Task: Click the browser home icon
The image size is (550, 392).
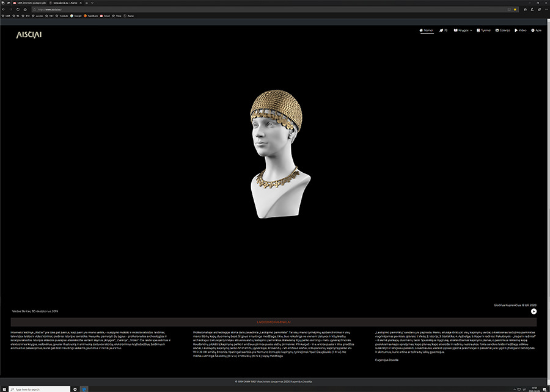Action: (x=25, y=10)
